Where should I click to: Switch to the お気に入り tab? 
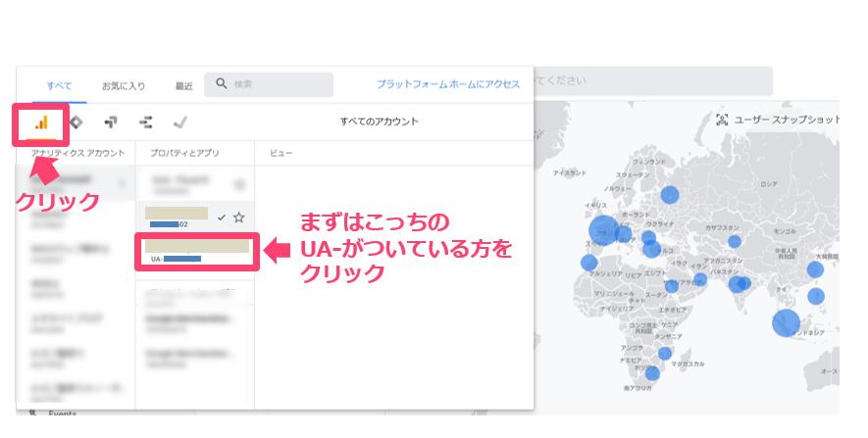tap(124, 85)
